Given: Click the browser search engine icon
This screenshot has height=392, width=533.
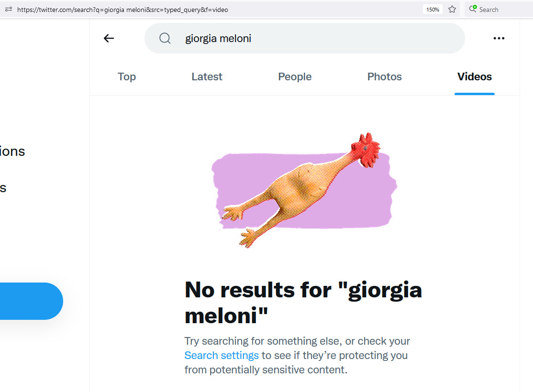Looking at the screenshot, I should 473,9.
